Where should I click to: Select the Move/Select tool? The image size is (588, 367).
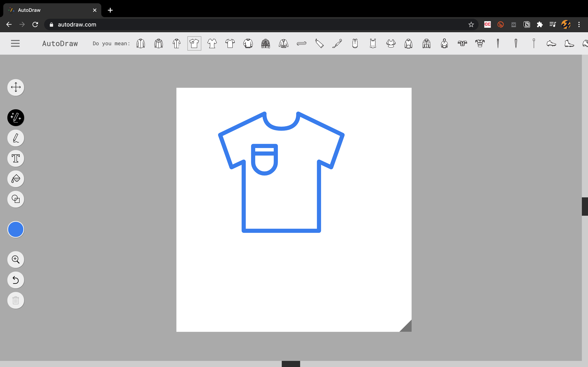[x=16, y=87]
